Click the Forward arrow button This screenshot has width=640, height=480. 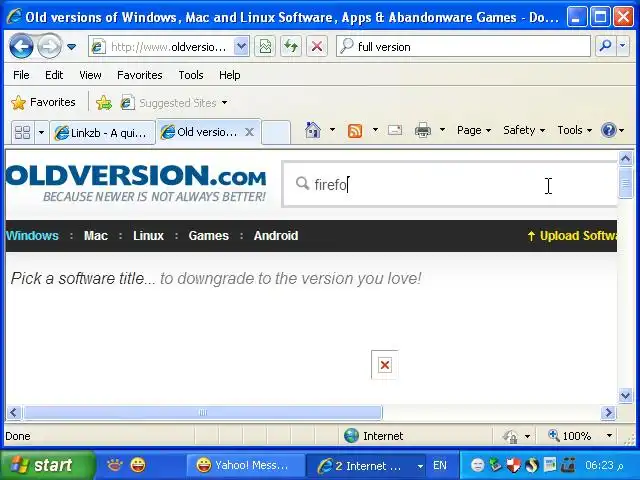(49, 47)
